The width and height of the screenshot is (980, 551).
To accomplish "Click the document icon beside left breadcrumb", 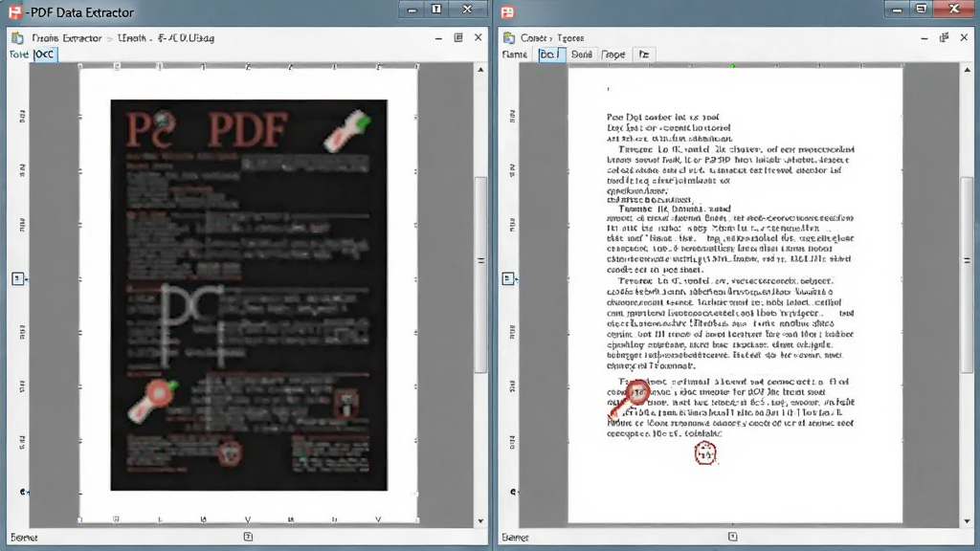I will click(x=17, y=38).
